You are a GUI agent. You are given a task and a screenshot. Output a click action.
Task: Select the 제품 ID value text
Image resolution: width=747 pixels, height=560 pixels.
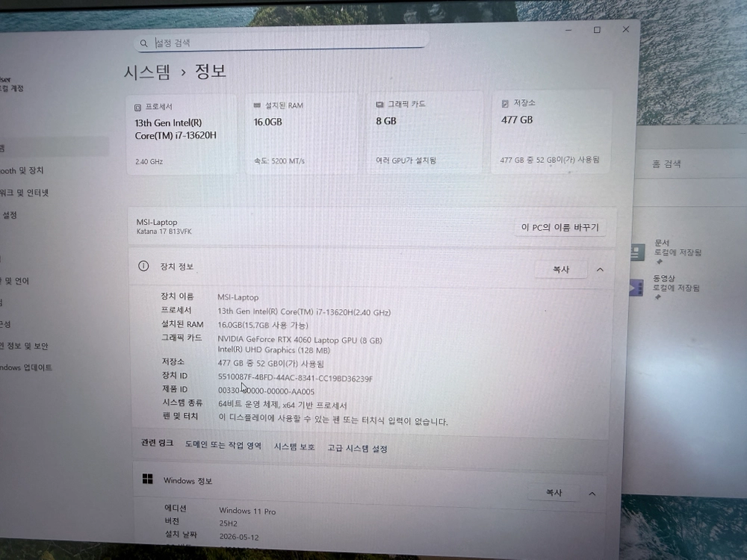click(266, 391)
